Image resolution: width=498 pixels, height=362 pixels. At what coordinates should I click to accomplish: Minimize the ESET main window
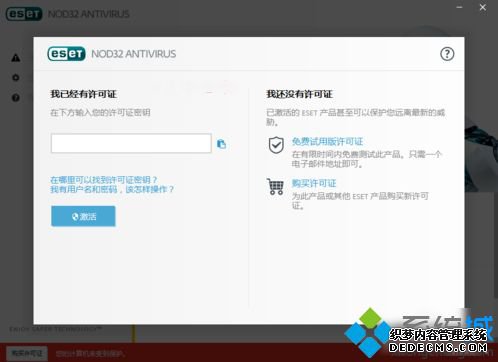[x=459, y=7]
